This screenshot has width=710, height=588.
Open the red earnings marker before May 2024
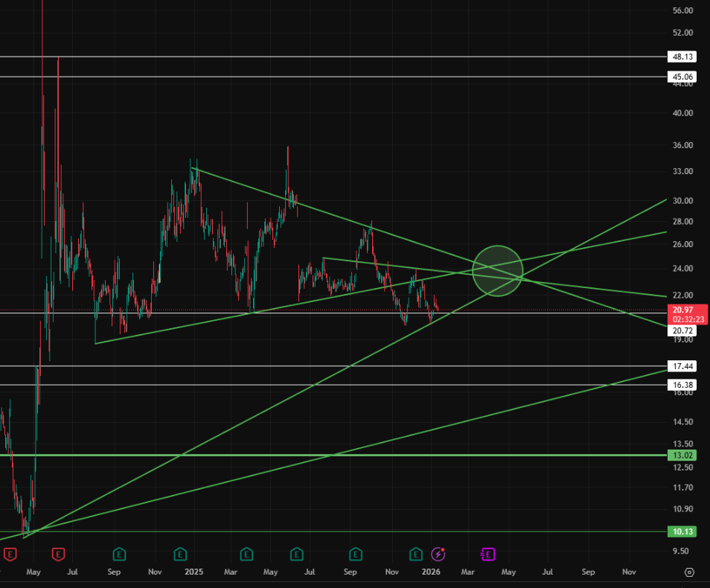(x=10, y=554)
